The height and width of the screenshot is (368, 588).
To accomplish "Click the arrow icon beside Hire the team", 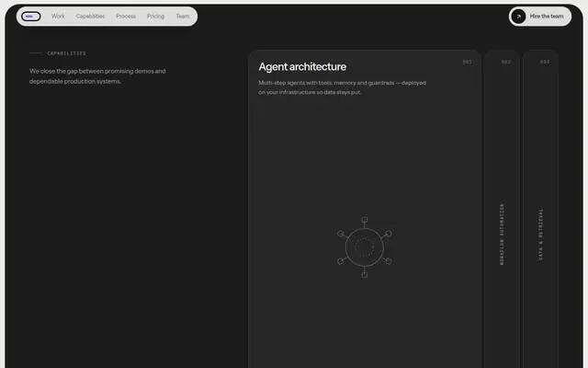I will [518, 17].
